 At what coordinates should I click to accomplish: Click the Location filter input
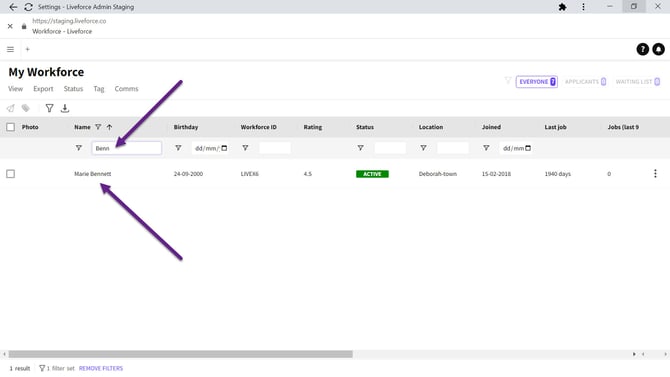click(453, 148)
